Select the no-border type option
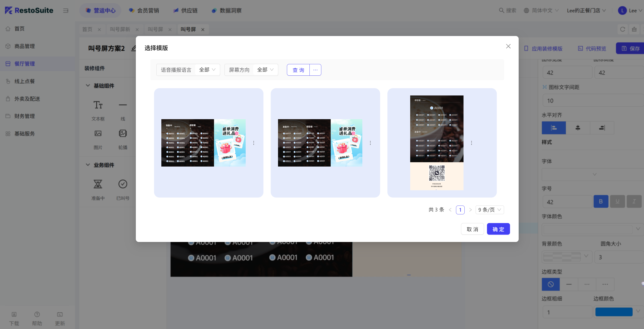 551,284
